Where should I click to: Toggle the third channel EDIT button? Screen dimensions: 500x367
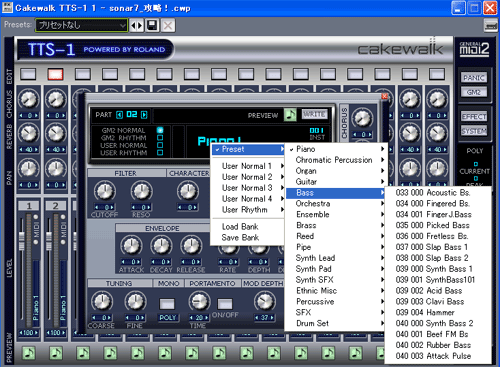[x=83, y=74]
